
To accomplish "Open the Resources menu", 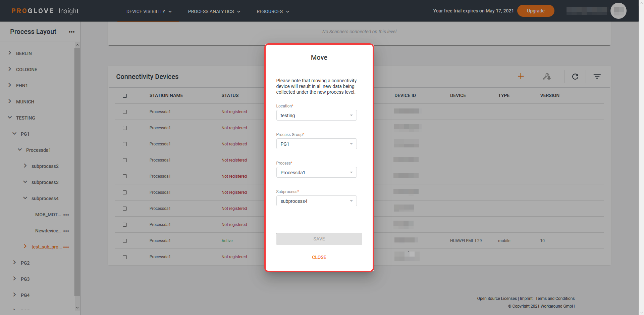I will pyautogui.click(x=273, y=11).
